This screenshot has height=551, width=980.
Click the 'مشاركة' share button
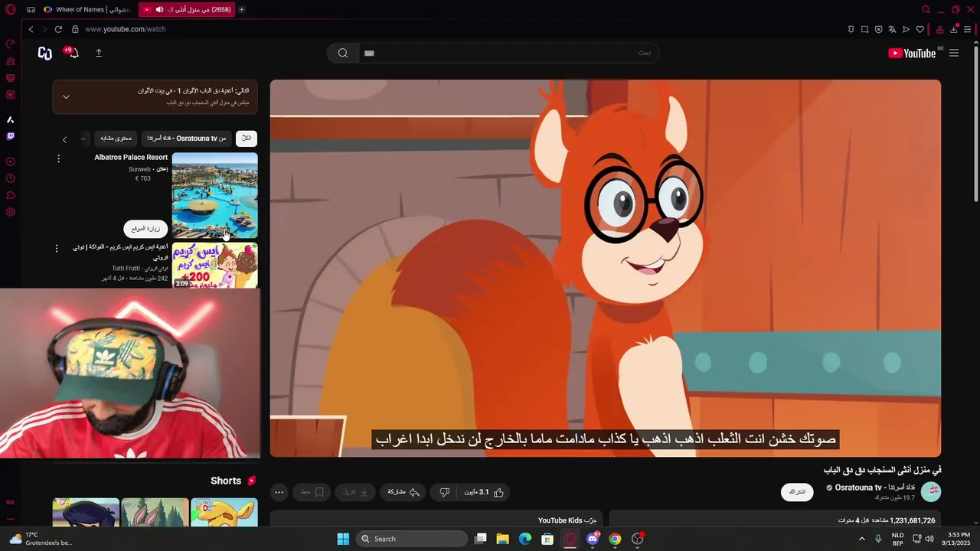tap(403, 492)
